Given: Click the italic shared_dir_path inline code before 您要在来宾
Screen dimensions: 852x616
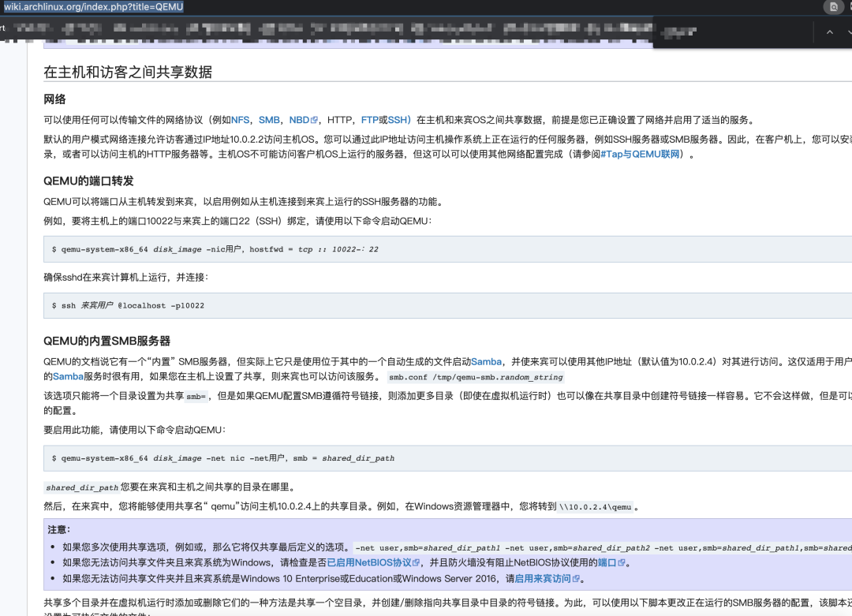Looking at the screenshot, I should (x=82, y=487).
